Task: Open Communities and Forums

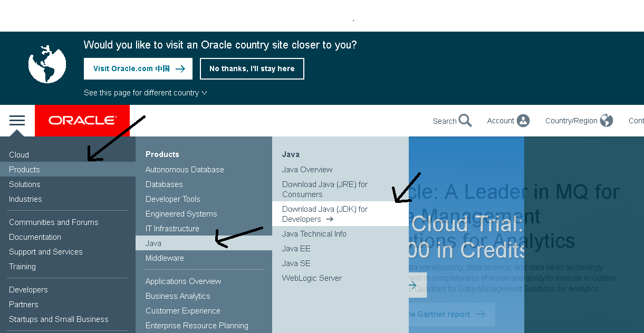Action: click(54, 222)
